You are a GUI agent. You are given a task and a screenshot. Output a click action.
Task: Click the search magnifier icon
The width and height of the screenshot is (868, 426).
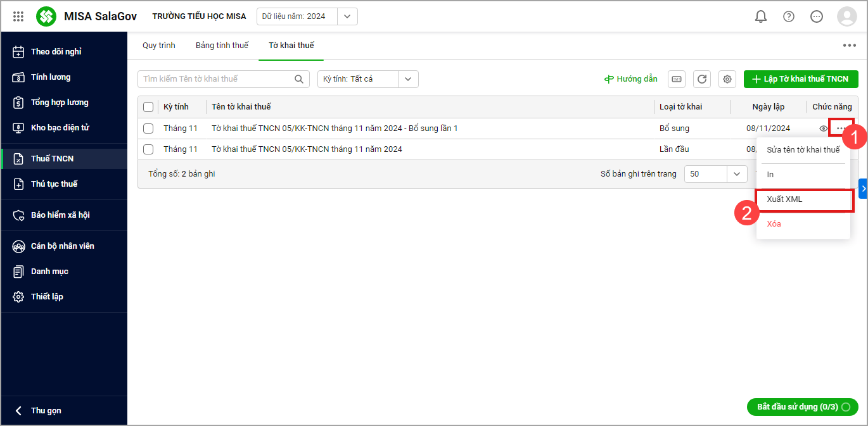coord(299,79)
